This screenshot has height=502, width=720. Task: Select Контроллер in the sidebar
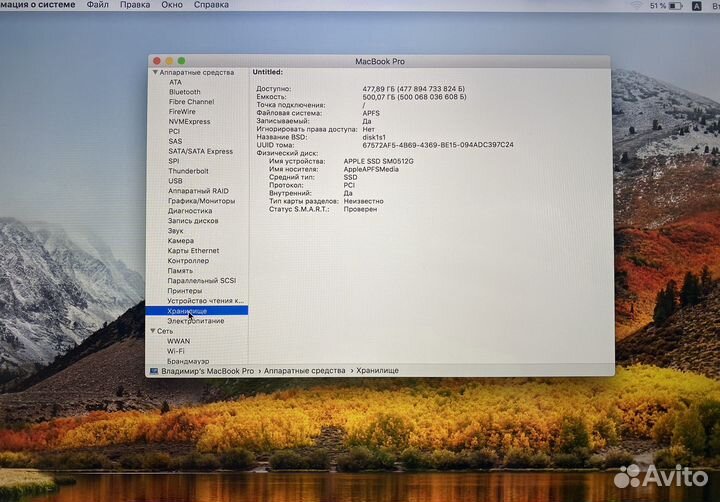tap(188, 260)
